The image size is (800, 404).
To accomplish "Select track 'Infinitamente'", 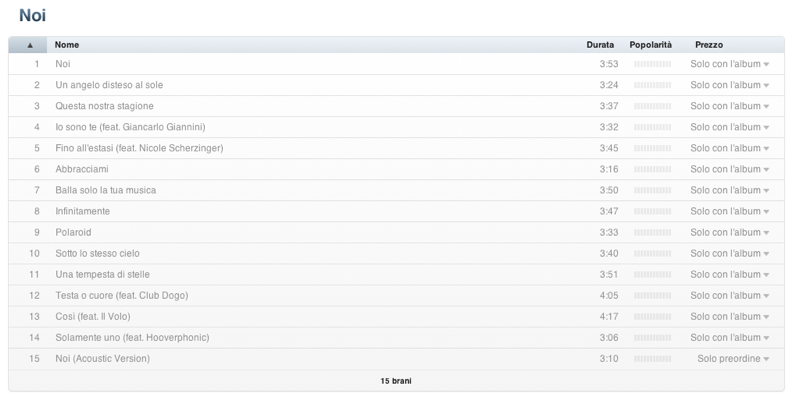I will 83,211.
